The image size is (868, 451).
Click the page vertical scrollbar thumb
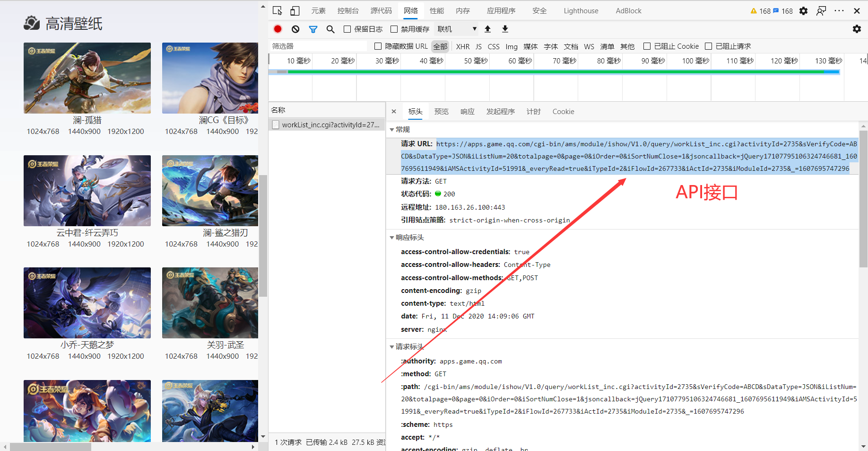[x=263, y=235]
